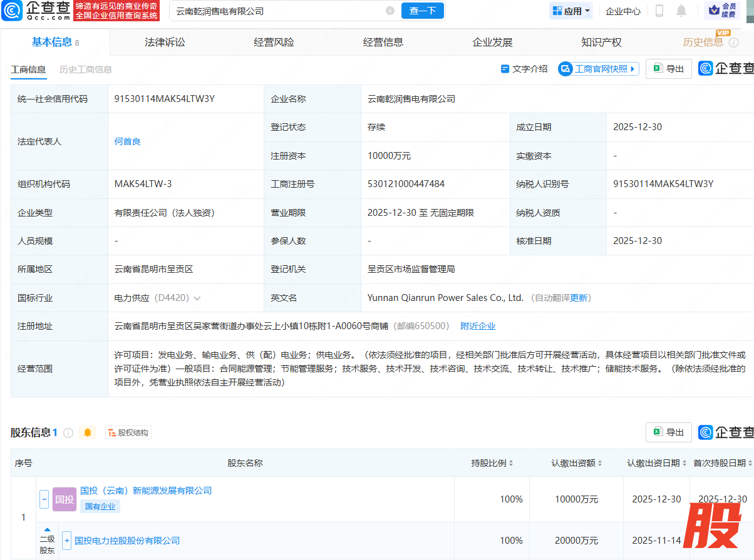This screenshot has width=754, height=560.
Task: Click the 查一下 search button
Action: [x=422, y=11]
